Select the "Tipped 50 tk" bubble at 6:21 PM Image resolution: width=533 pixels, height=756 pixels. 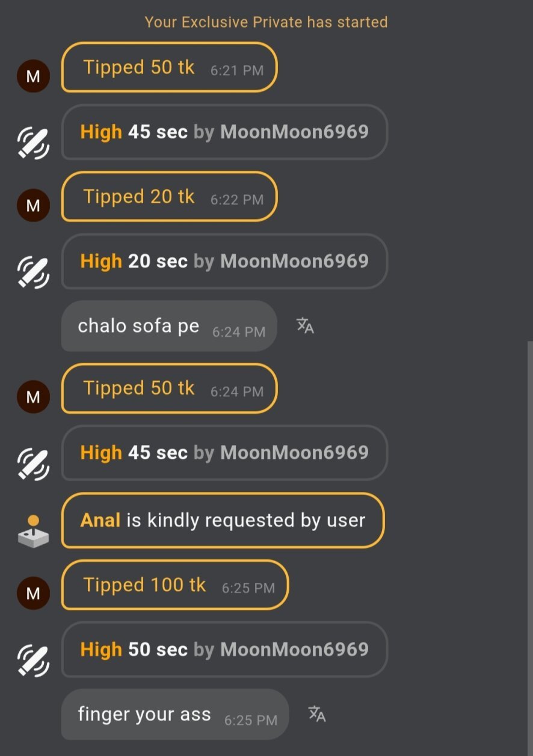(169, 67)
